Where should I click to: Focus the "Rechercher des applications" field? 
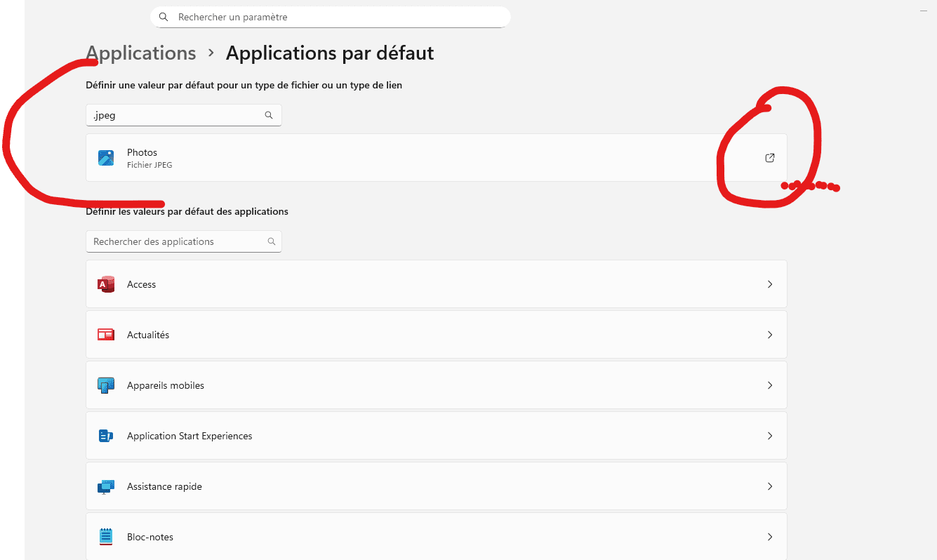[183, 241]
